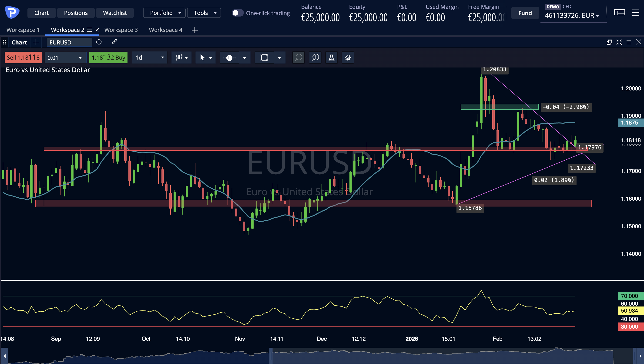644x364 pixels.
Task: Select the rectangle drawing tool
Action: [x=264, y=58]
